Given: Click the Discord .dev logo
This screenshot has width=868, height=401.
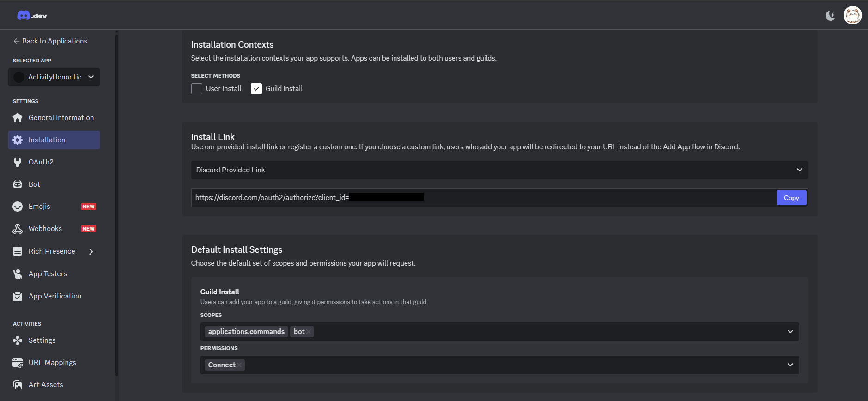Looking at the screenshot, I should point(32,16).
